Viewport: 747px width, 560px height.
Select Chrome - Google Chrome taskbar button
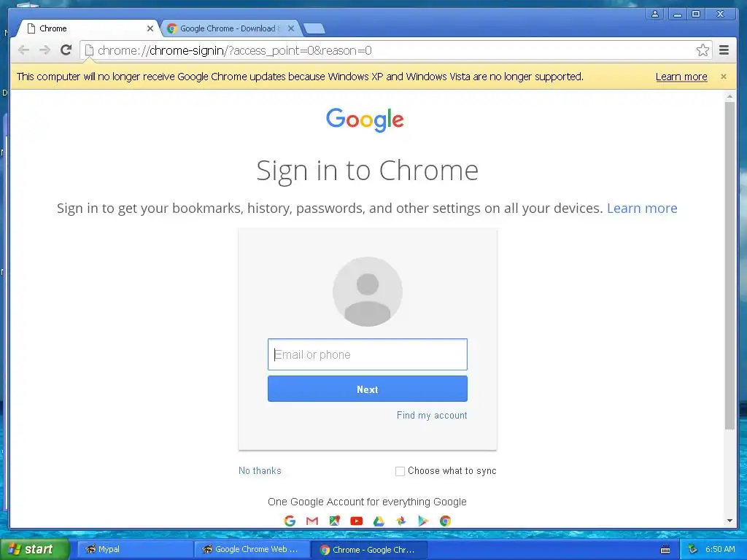tap(368, 550)
